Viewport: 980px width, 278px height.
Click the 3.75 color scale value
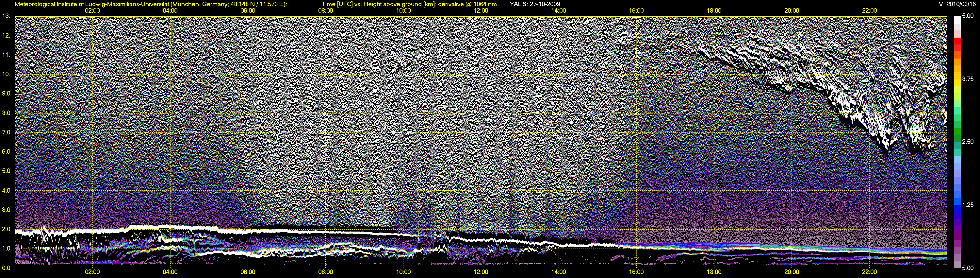pos(968,79)
